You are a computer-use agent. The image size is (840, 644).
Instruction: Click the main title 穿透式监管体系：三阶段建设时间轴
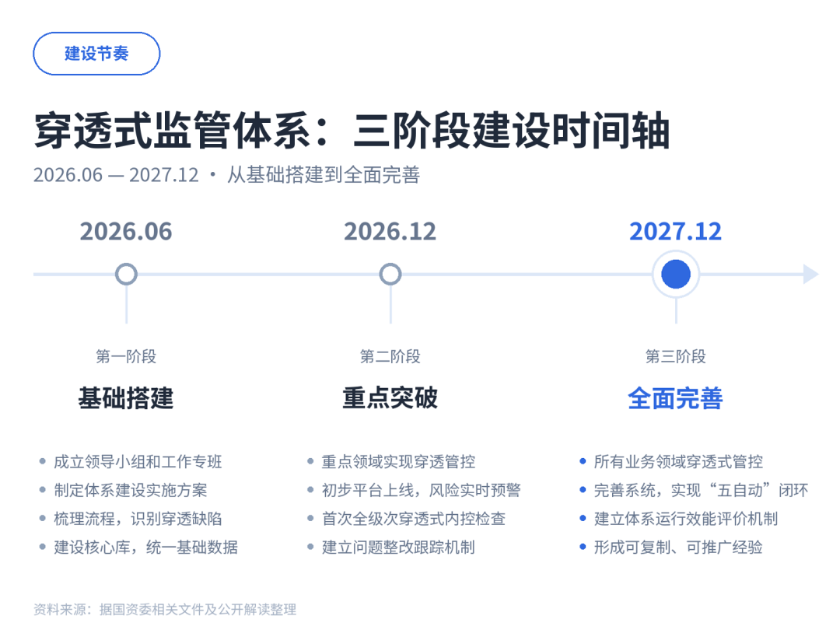coord(352,130)
